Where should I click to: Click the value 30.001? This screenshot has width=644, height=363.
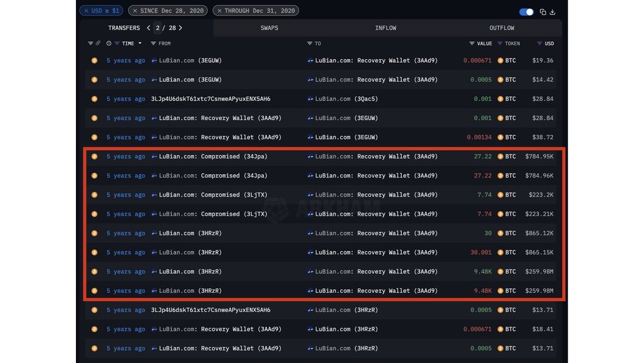481,252
